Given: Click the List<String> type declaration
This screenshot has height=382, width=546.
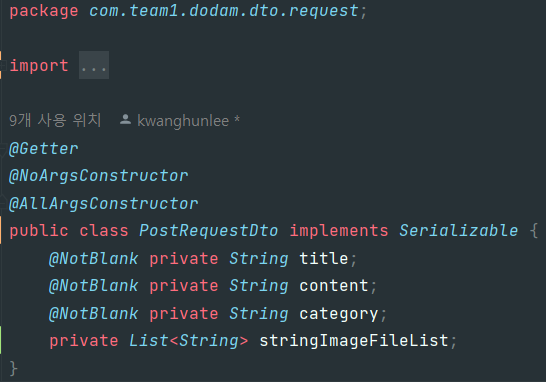Looking at the screenshot, I should click(x=188, y=341).
